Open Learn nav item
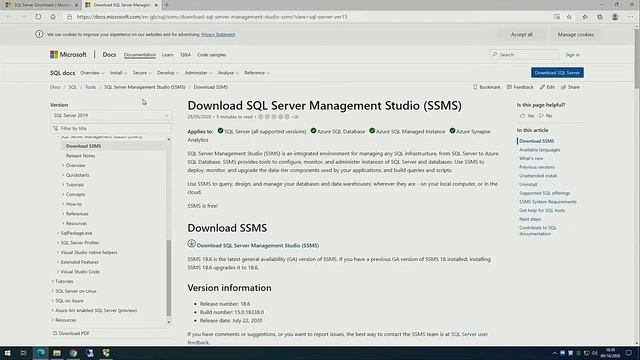The height and width of the screenshot is (360, 640). pyautogui.click(x=167, y=55)
